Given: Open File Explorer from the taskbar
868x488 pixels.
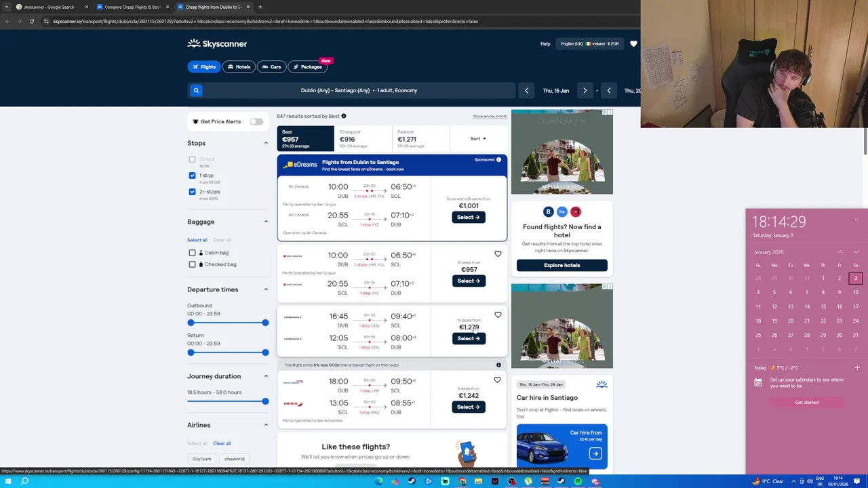Looking at the screenshot, I should [478, 481].
